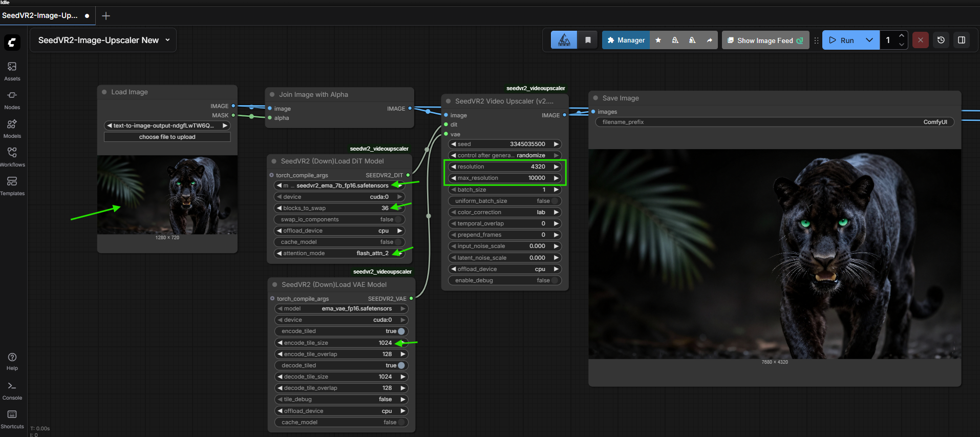
Task: Toggle encode_tiled in VAE Model node
Action: (x=401, y=331)
